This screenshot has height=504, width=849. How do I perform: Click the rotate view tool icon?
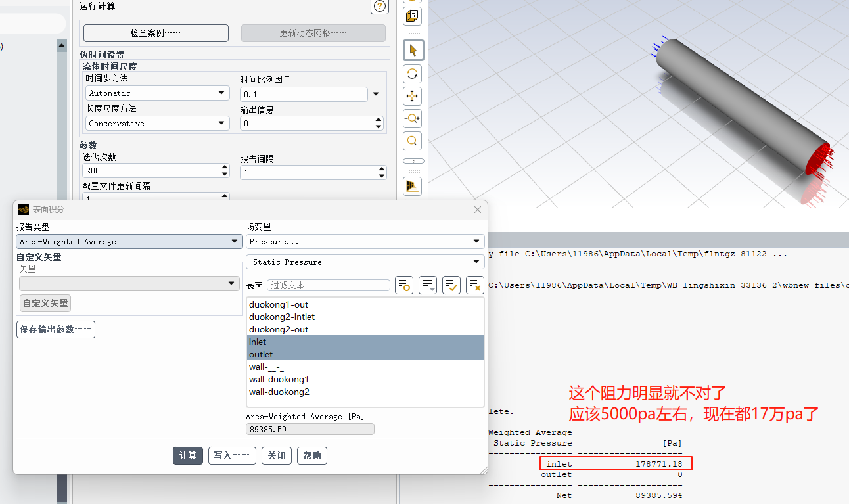point(413,74)
